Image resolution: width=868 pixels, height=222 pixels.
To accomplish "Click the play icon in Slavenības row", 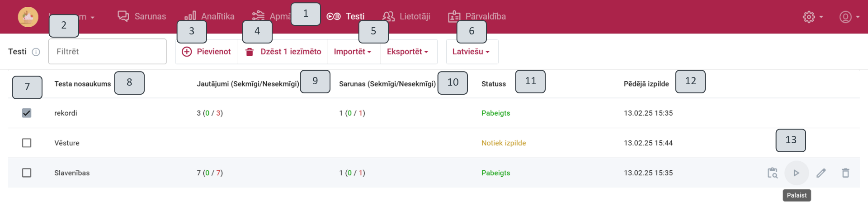I will (796, 173).
